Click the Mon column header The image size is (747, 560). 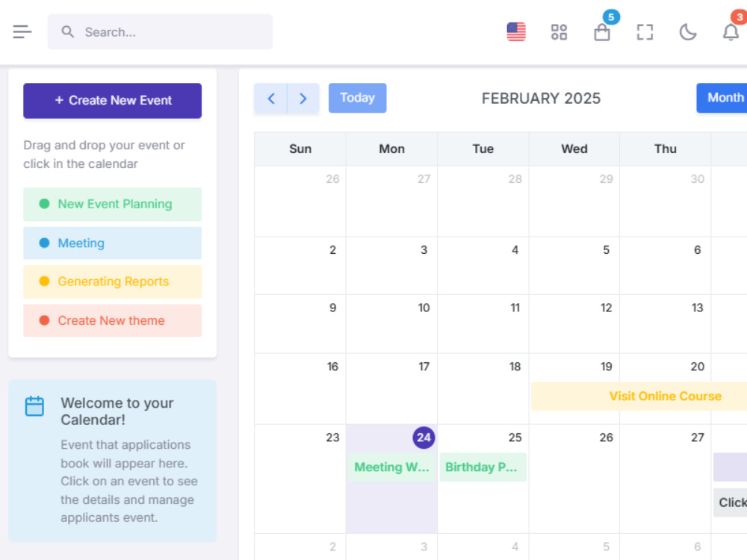point(391,149)
